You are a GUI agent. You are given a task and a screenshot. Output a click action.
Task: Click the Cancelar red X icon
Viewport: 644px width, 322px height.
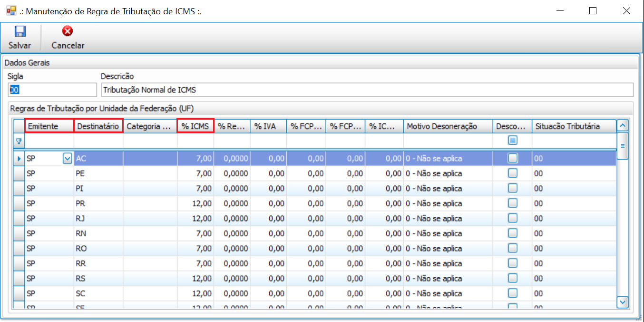pos(68,32)
